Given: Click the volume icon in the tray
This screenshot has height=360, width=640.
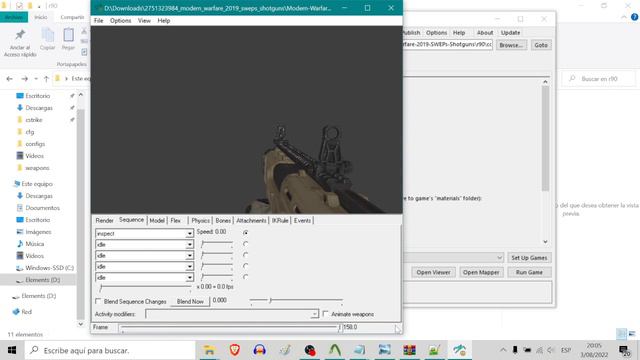Looking at the screenshot, I should coord(551,350).
